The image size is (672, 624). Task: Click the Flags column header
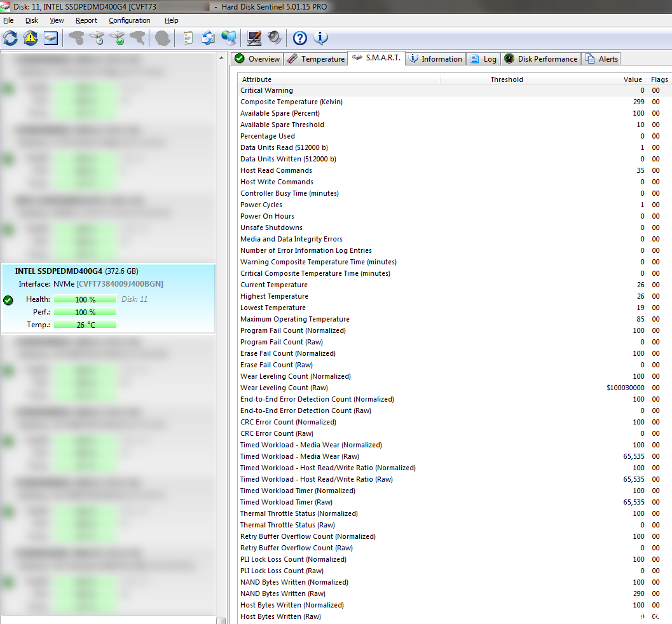(659, 79)
